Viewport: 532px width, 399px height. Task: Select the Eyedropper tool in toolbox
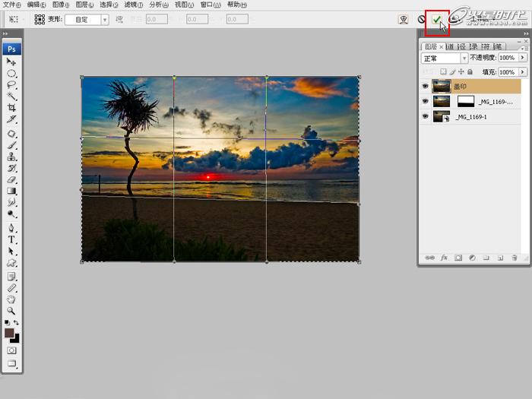point(11,288)
